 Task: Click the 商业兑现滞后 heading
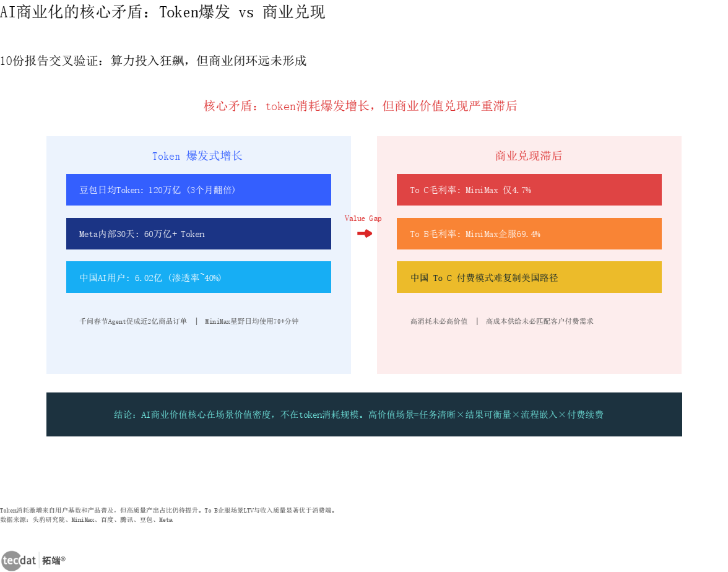click(529, 156)
